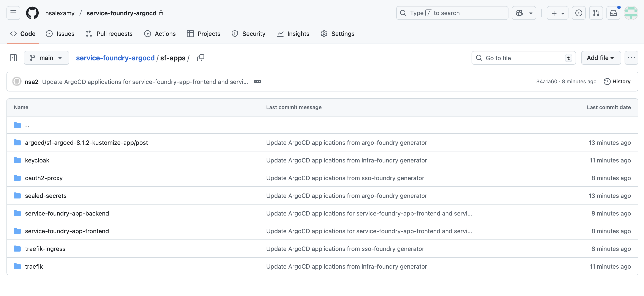
Task: Open nsalexamy owner link in header
Action: click(x=60, y=13)
